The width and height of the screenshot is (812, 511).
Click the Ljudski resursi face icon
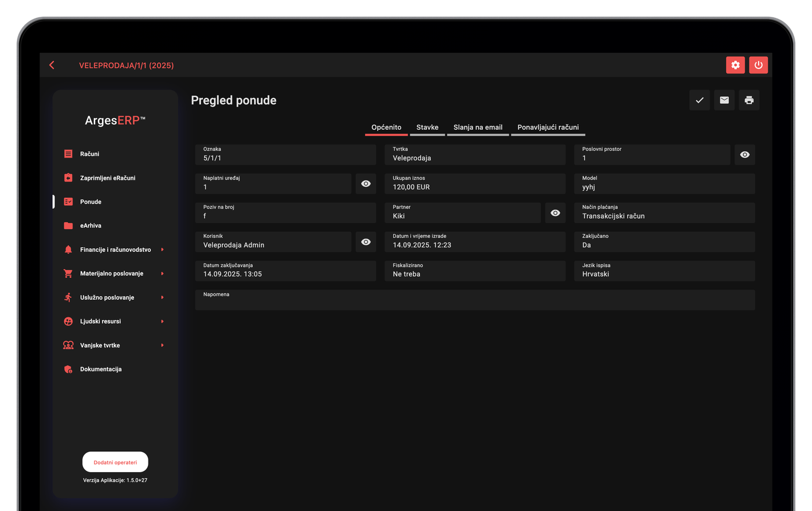(x=68, y=321)
